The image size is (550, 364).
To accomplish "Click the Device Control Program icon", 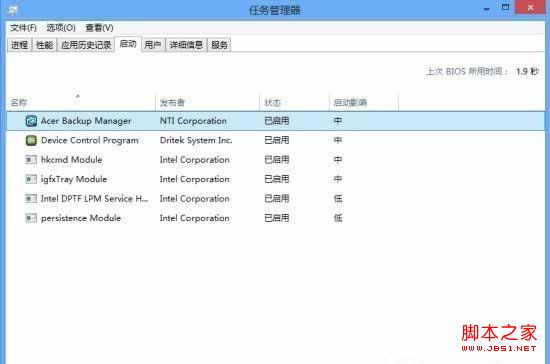I will coord(31,140).
